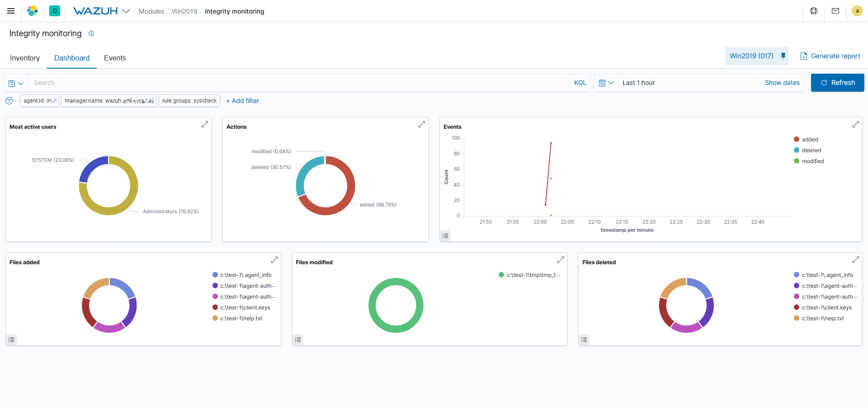Image resolution: width=868 pixels, height=407 pixels.
Task: Open the hamburger navigation menu
Action: click(x=11, y=11)
